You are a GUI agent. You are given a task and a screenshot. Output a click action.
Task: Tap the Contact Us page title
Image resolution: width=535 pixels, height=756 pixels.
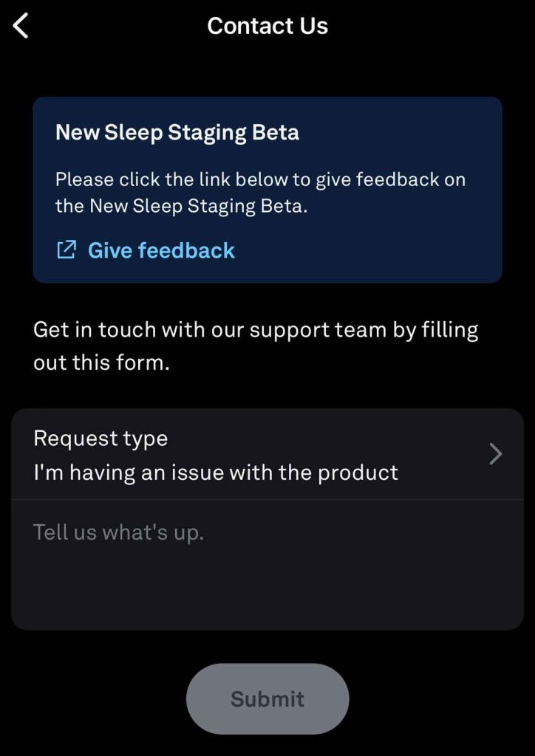coord(267,27)
